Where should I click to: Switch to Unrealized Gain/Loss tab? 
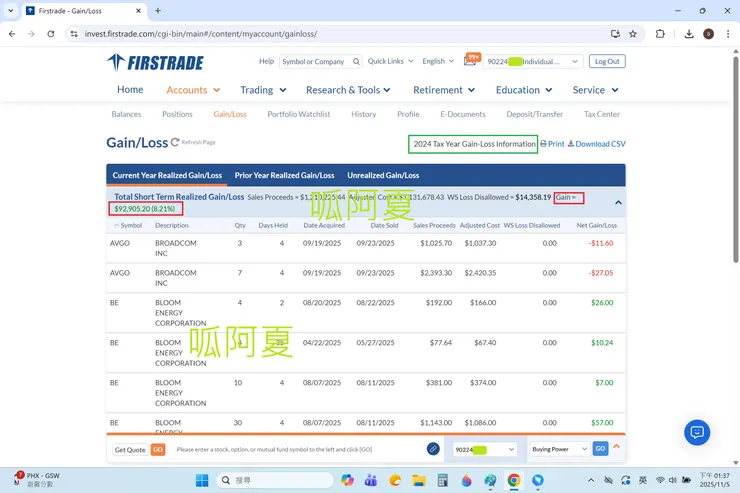(x=383, y=175)
